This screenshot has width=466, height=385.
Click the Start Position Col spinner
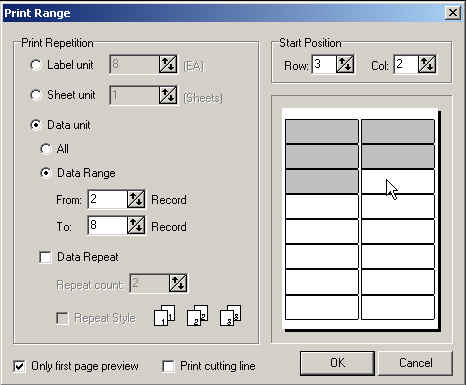(x=427, y=64)
